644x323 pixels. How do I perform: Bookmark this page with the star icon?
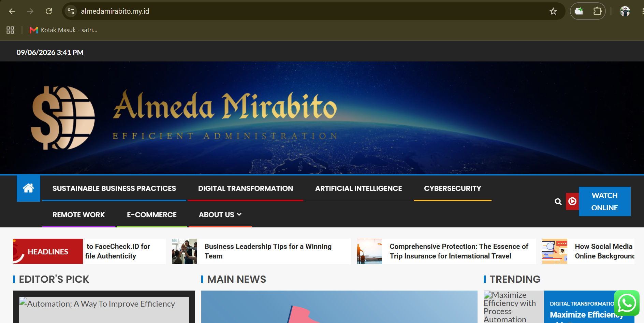pos(553,11)
